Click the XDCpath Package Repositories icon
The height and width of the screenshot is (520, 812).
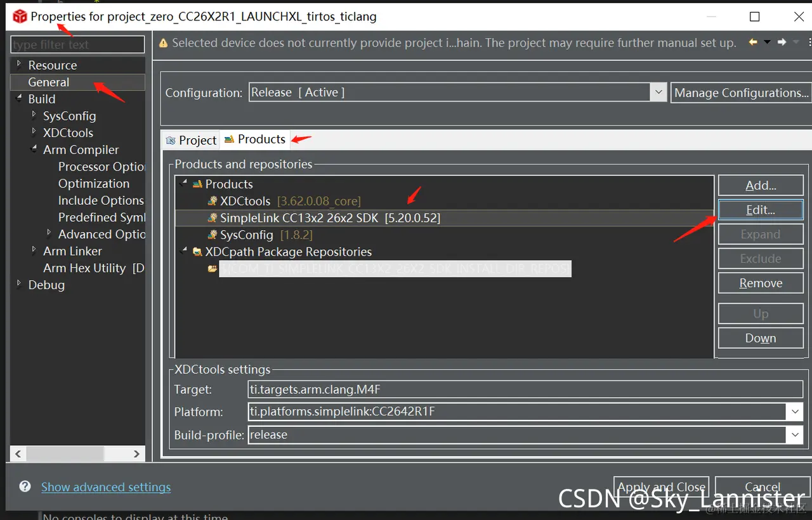(197, 252)
